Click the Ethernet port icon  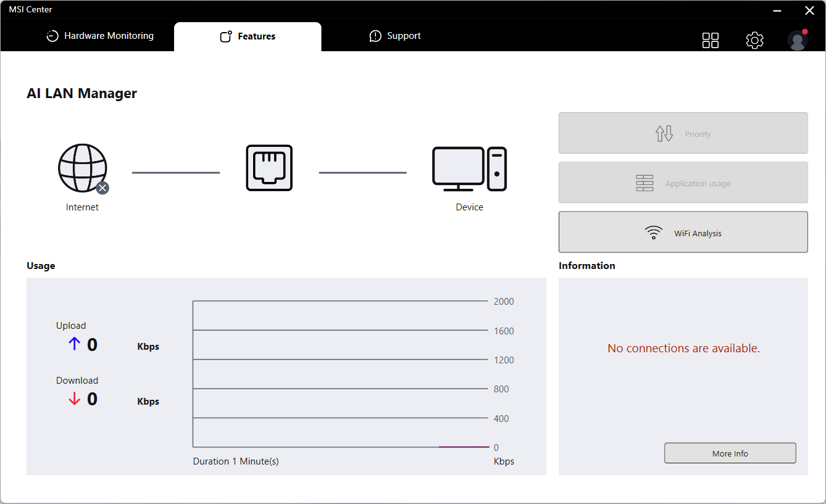(x=269, y=168)
